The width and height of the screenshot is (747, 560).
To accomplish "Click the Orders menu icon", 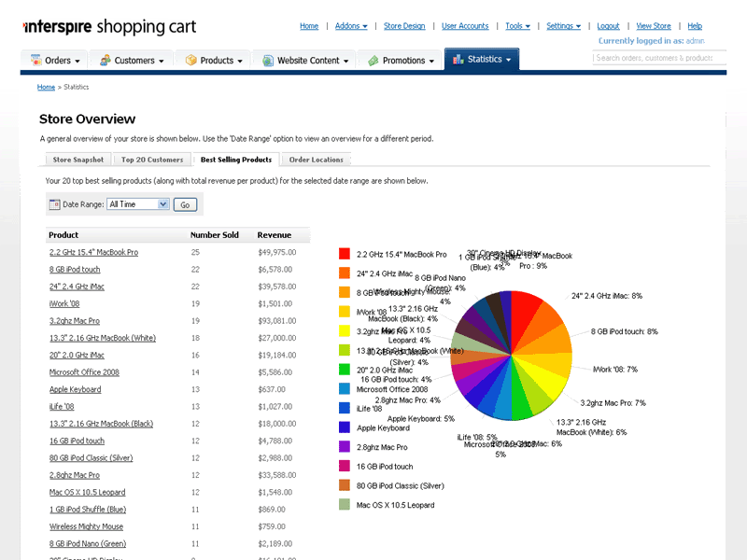I will click(x=35, y=60).
